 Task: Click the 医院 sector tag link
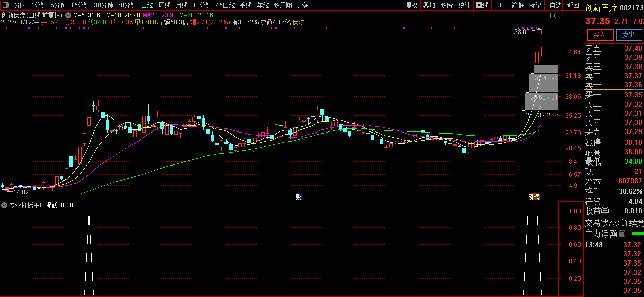pos(299,22)
